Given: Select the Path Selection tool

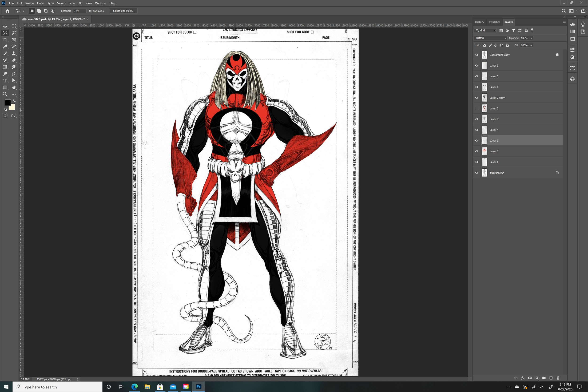Looking at the screenshot, I should tap(14, 80).
